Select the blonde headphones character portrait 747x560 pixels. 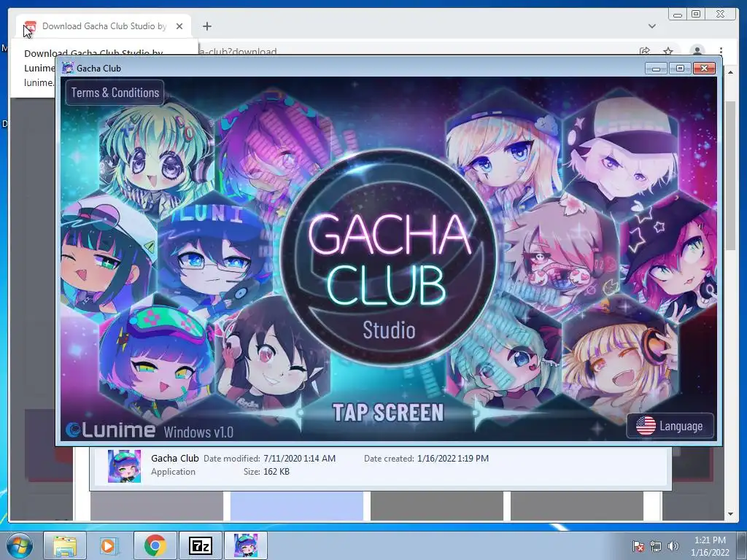coord(620,357)
